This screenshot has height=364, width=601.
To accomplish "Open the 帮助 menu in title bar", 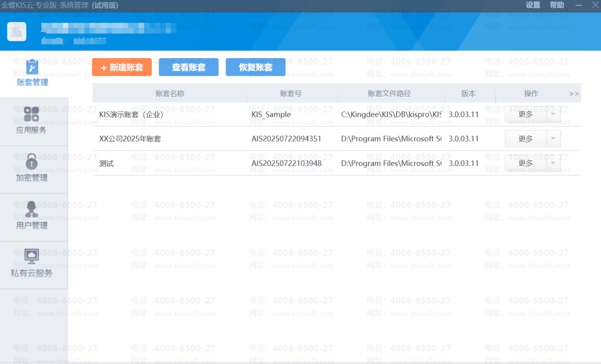I will [x=557, y=5].
